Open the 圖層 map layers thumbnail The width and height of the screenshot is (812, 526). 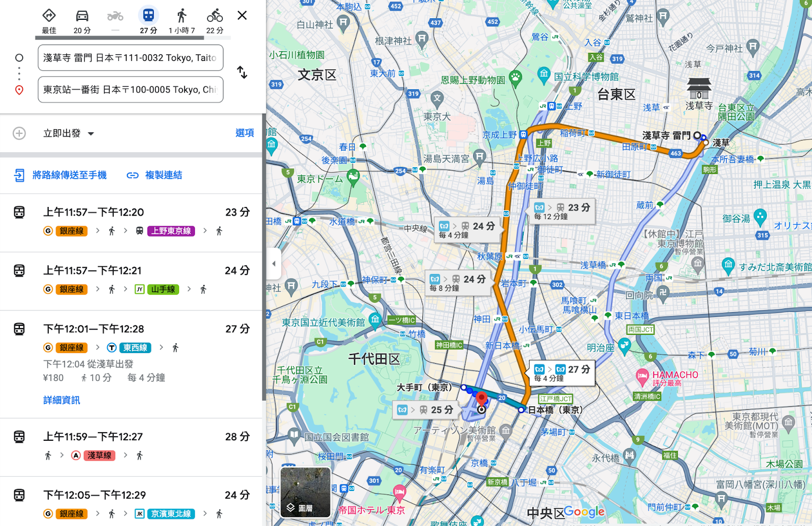click(x=306, y=492)
